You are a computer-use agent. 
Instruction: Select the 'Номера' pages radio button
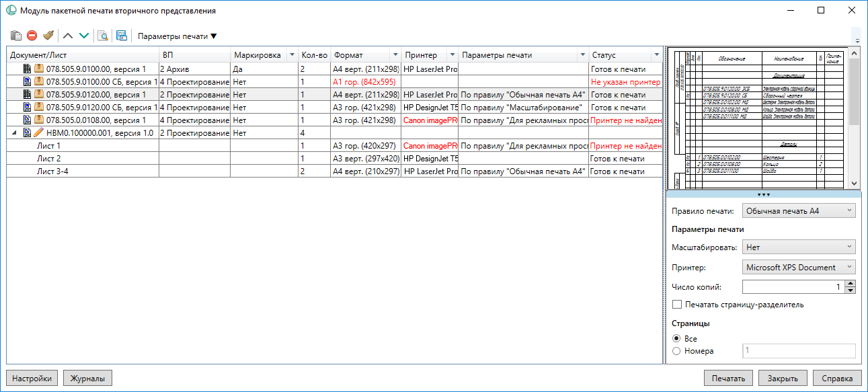click(676, 351)
